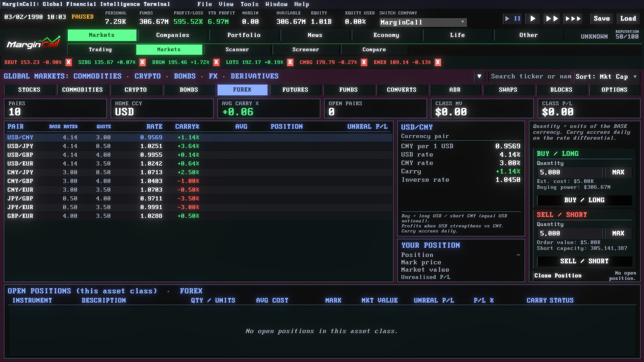644x362 pixels.
Task: Select the COMMODITIES asset class tab
Action: pos(83,90)
